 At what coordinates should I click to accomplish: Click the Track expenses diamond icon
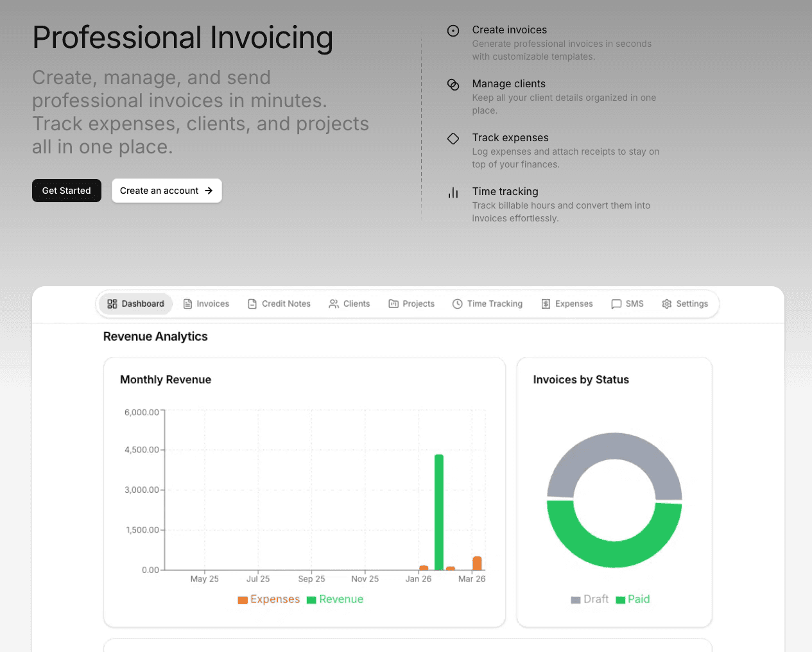(453, 139)
